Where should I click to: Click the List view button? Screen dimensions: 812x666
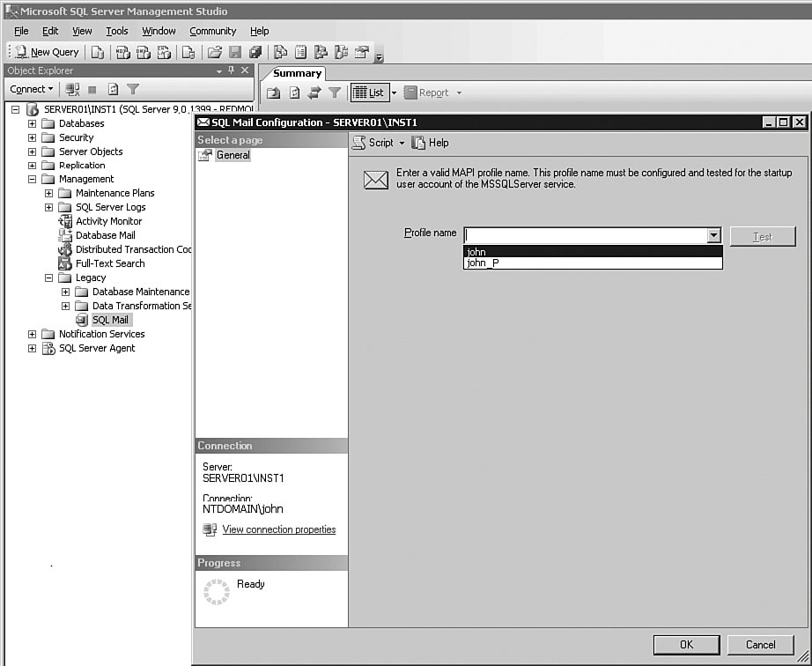[x=369, y=92]
